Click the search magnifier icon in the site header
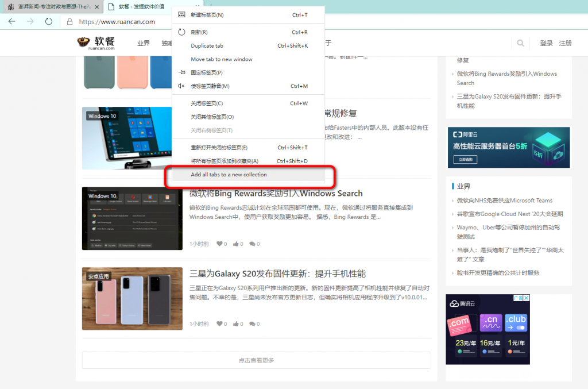This screenshot has height=389, width=588. coord(520,43)
